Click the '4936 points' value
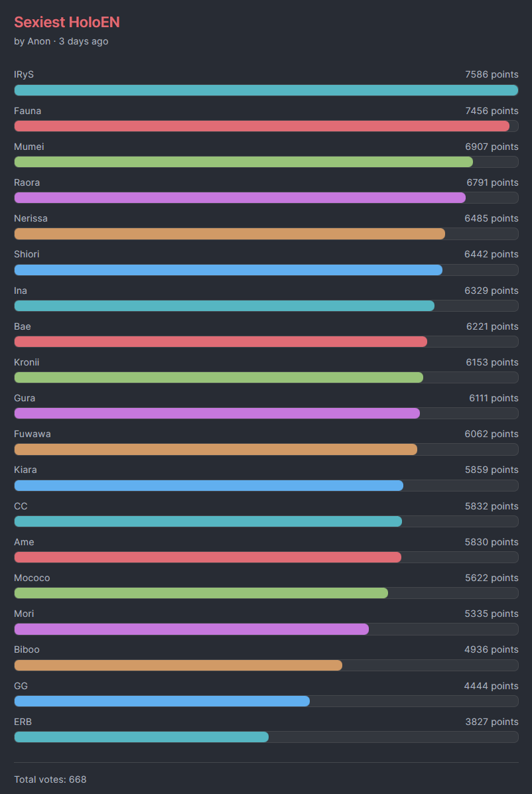Image resolution: width=532 pixels, height=794 pixels. (x=492, y=649)
